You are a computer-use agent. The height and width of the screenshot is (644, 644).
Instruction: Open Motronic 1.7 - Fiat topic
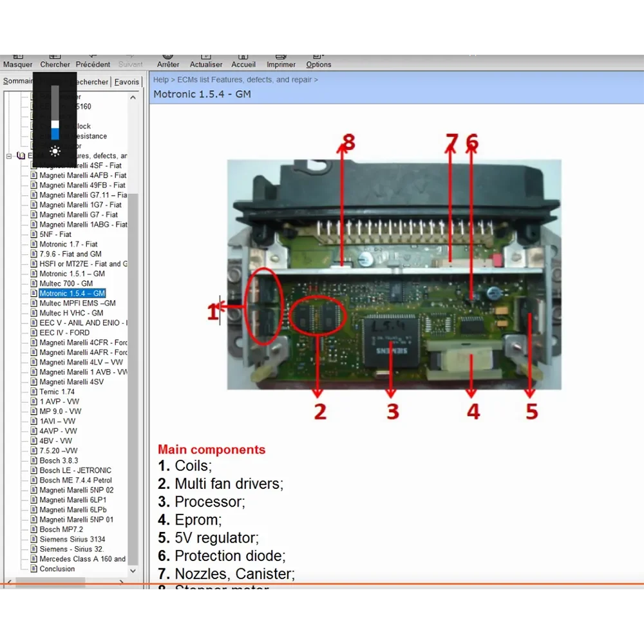tap(68, 244)
